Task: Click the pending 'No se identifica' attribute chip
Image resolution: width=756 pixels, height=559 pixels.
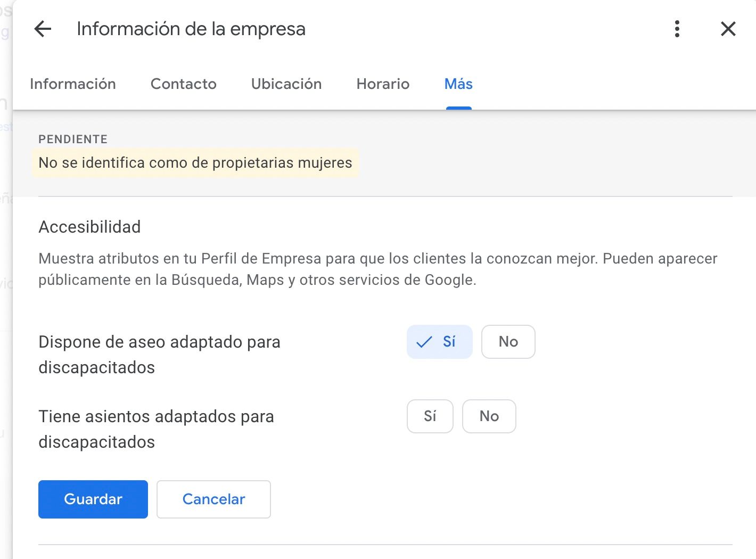Action: click(195, 163)
